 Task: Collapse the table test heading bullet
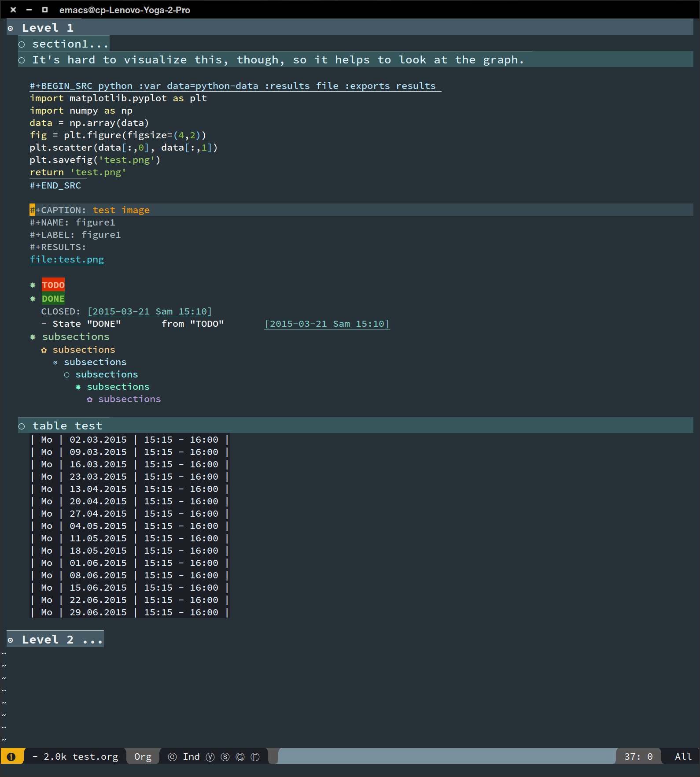click(22, 426)
